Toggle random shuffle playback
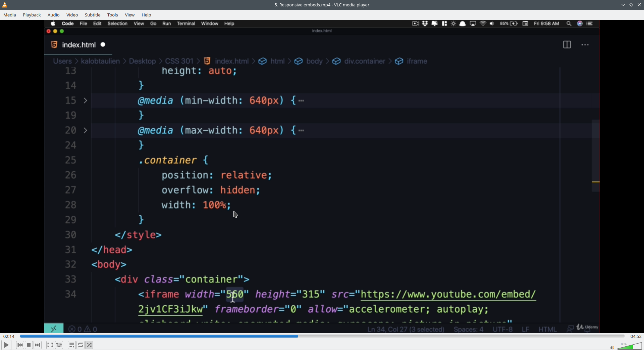The width and height of the screenshot is (644, 350). 90,345
